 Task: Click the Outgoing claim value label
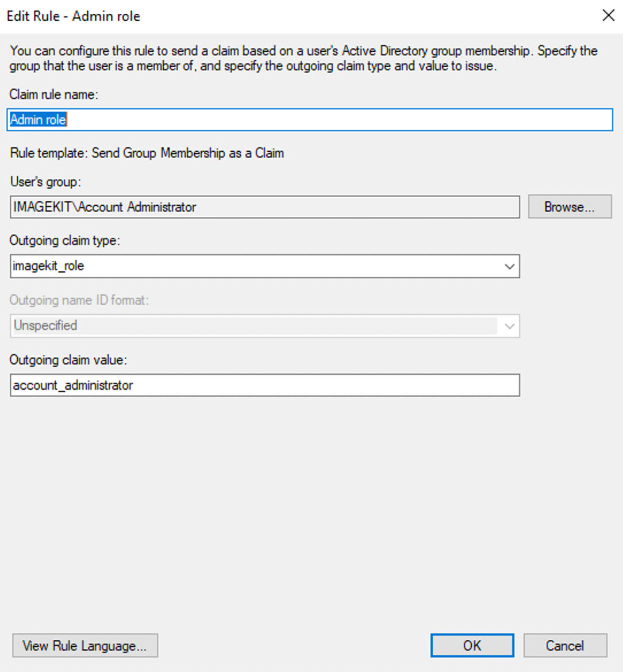pos(68,360)
